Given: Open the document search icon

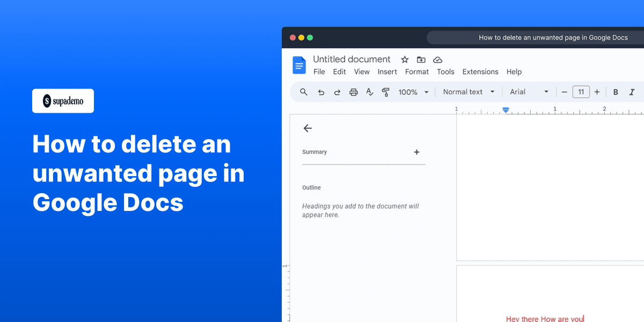Looking at the screenshot, I should coord(304,92).
